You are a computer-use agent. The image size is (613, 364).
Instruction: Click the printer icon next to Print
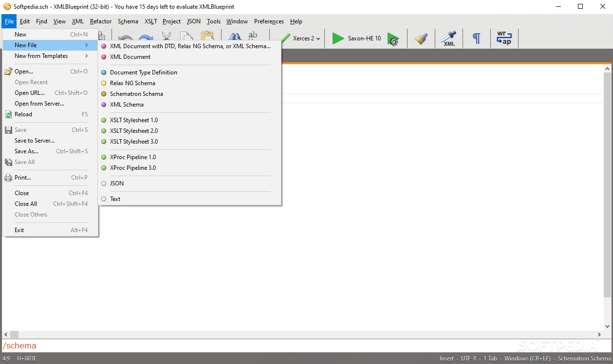(8, 178)
